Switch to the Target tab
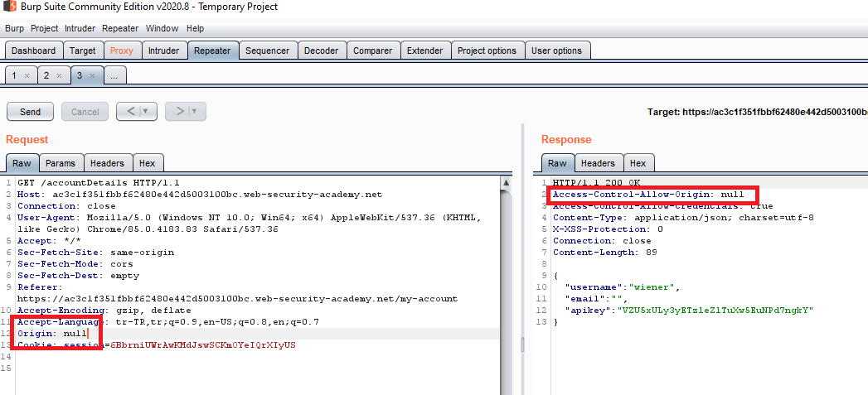 click(x=82, y=51)
